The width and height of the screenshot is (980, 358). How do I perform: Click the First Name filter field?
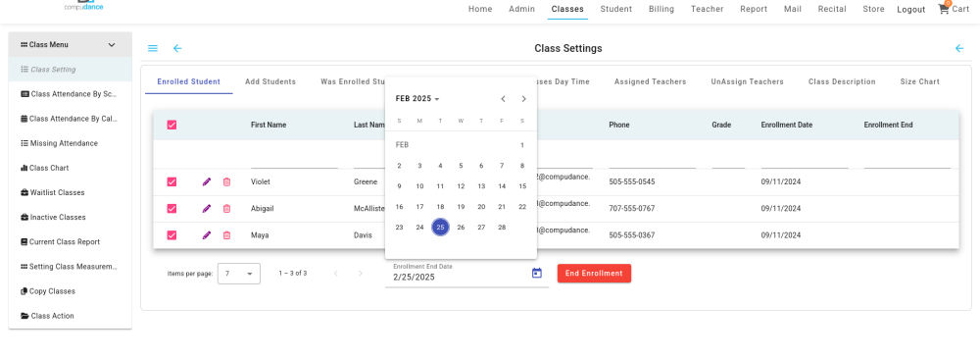(x=294, y=161)
